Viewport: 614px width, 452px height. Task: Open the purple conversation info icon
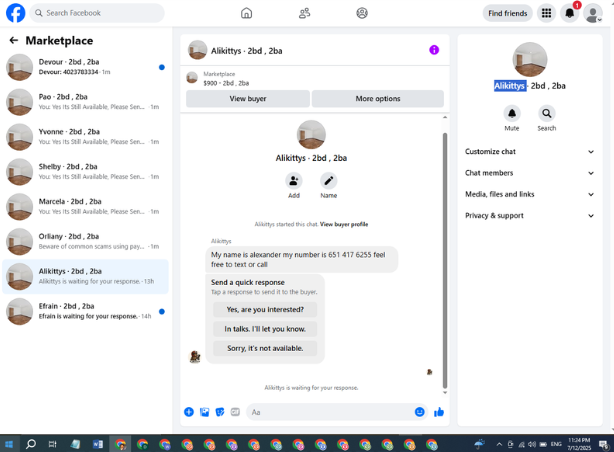[x=434, y=50]
